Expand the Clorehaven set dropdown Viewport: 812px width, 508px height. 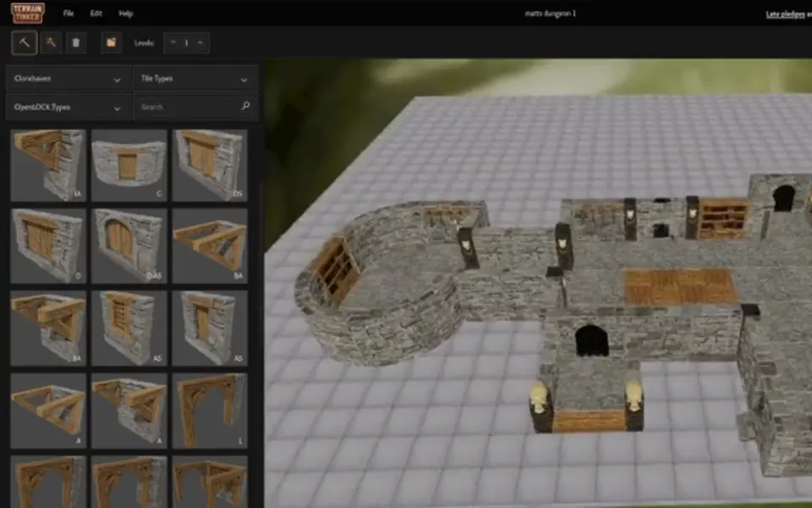pos(68,79)
